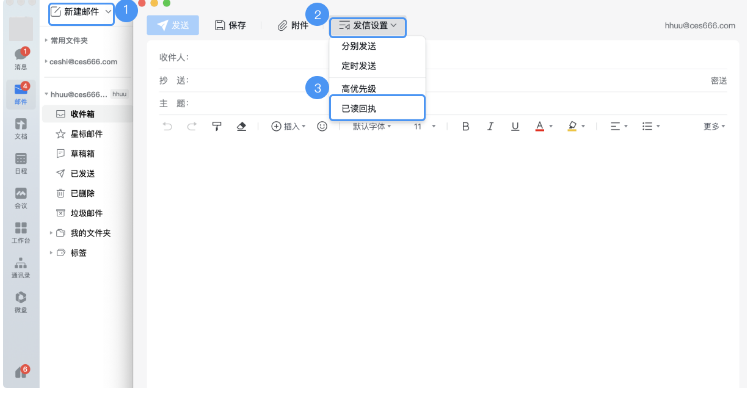Click sender address hhuu@ces666.com at top right
The width and height of the screenshot is (747, 397).
(x=700, y=26)
